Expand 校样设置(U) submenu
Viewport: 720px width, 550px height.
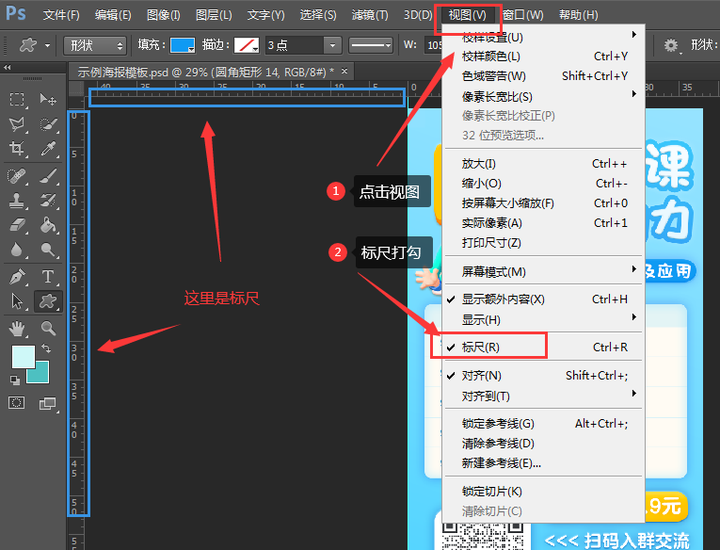click(543, 37)
